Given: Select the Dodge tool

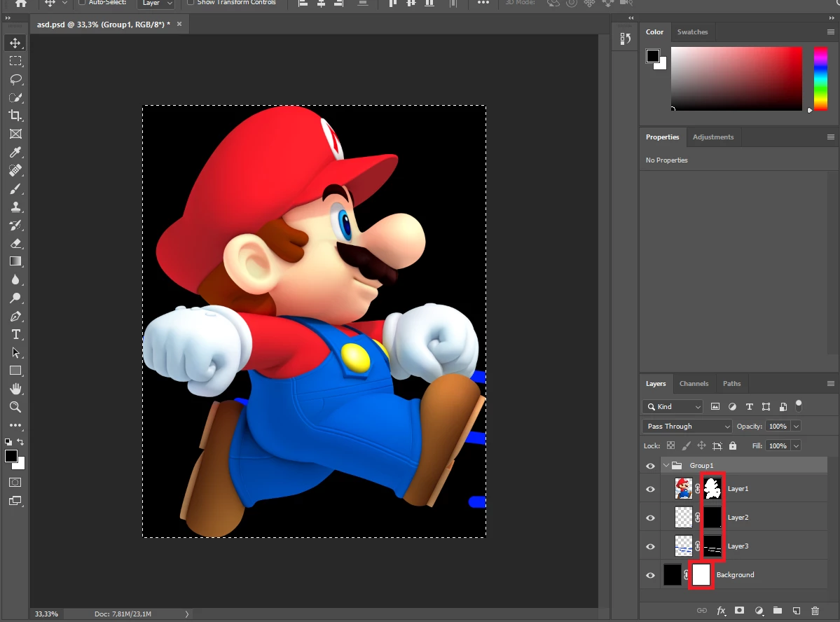Looking at the screenshot, I should [15, 298].
